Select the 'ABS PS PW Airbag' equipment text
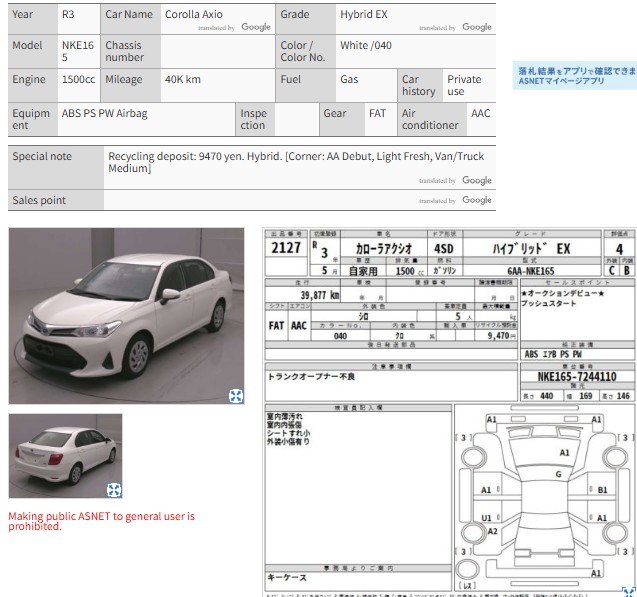 pyautogui.click(x=104, y=113)
